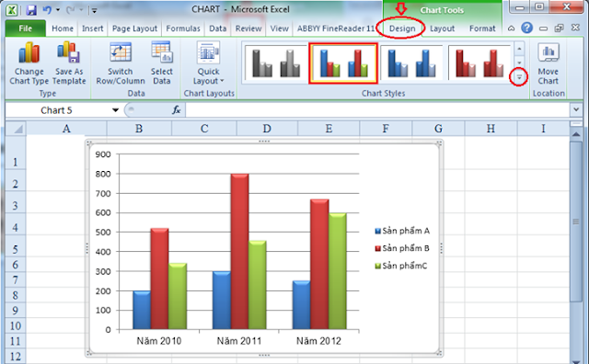This screenshot has height=364, width=589.
Task: Switch to the Chart Tools Layout tab
Action: (x=442, y=28)
